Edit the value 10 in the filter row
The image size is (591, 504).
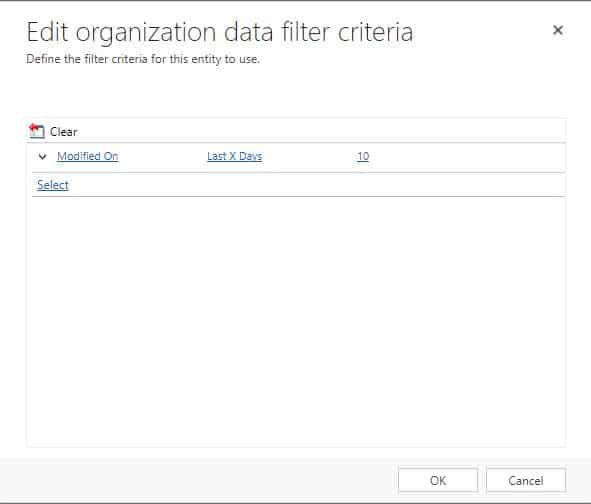coord(363,156)
